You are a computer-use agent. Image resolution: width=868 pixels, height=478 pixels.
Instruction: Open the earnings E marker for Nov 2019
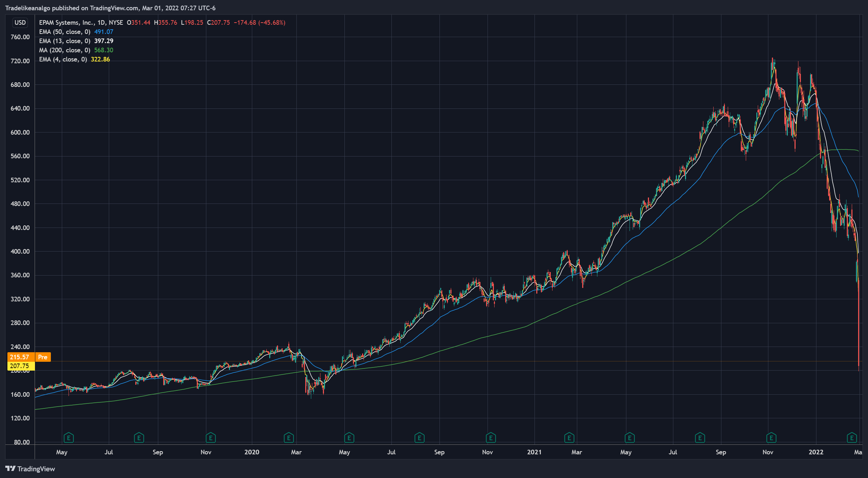point(211,438)
